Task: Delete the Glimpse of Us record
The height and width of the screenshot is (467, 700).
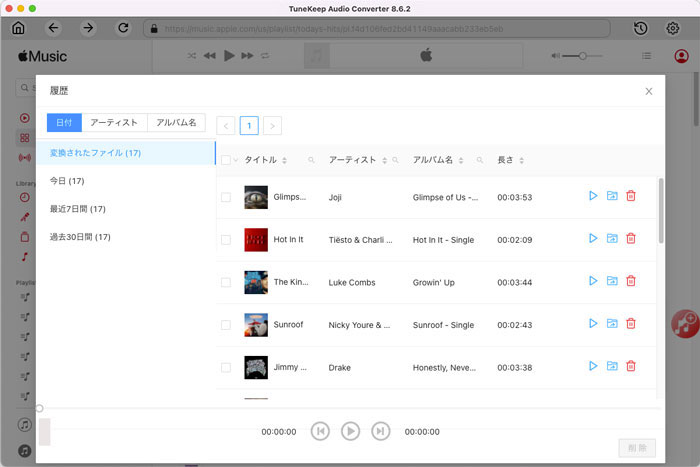Action: (x=631, y=196)
